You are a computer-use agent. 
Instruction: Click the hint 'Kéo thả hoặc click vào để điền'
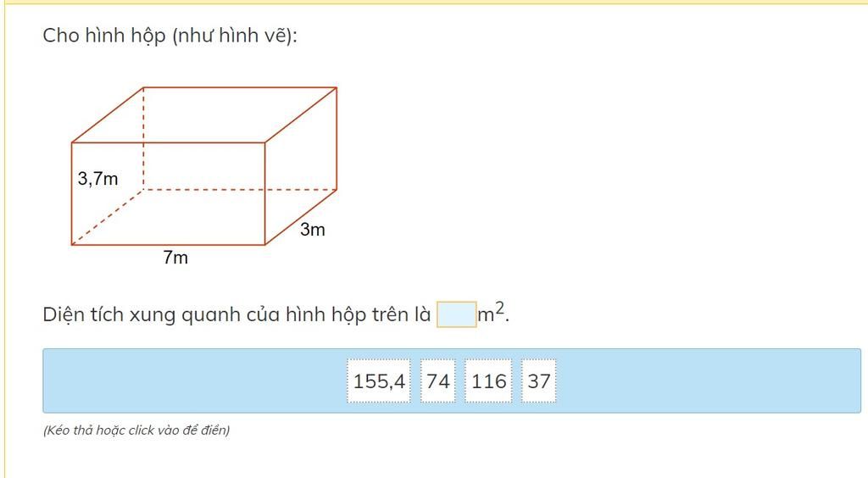click(136, 430)
